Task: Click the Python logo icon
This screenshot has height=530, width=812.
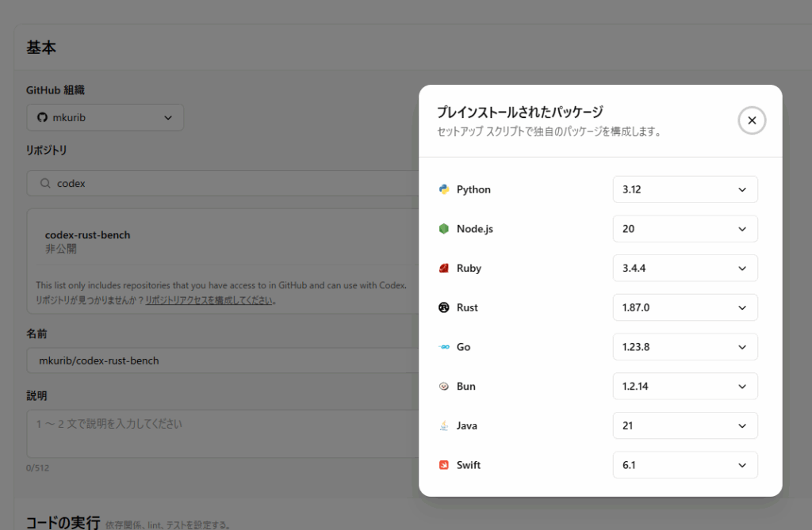Action: pyautogui.click(x=444, y=189)
